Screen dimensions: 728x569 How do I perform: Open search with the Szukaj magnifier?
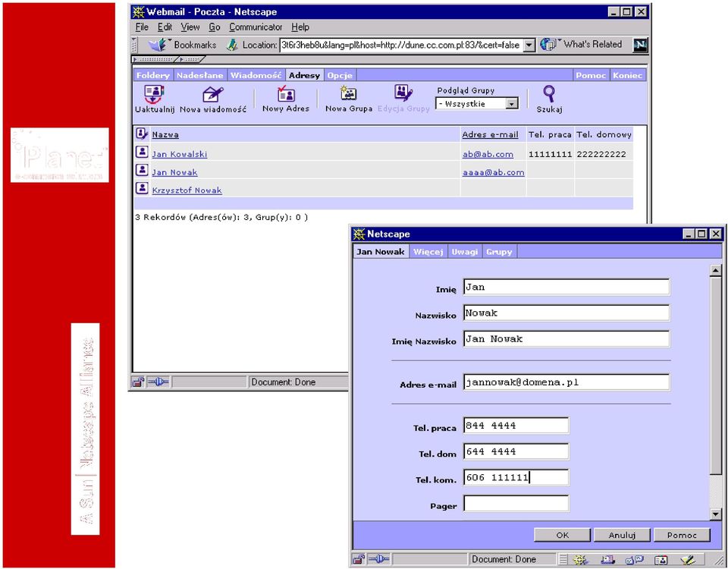[549, 94]
